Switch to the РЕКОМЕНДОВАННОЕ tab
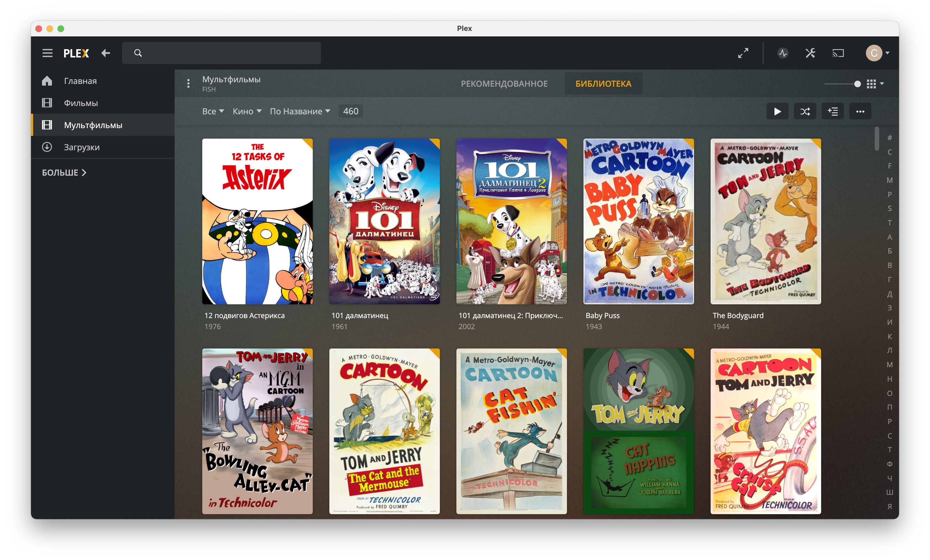The width and height of the screenshot is (930, 560). pos(504,84)
